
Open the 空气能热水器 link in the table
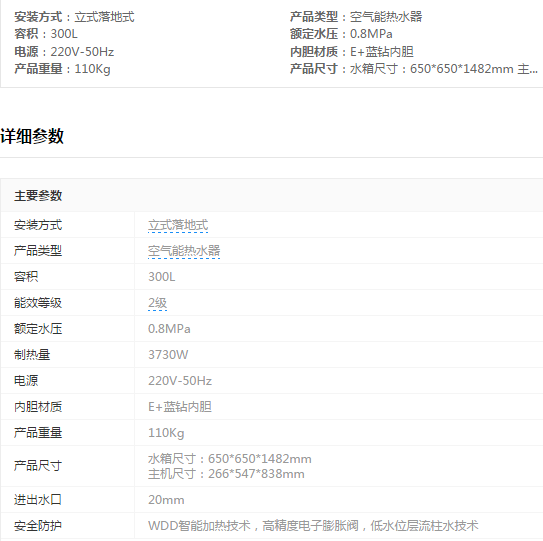[x=184, y=251]
